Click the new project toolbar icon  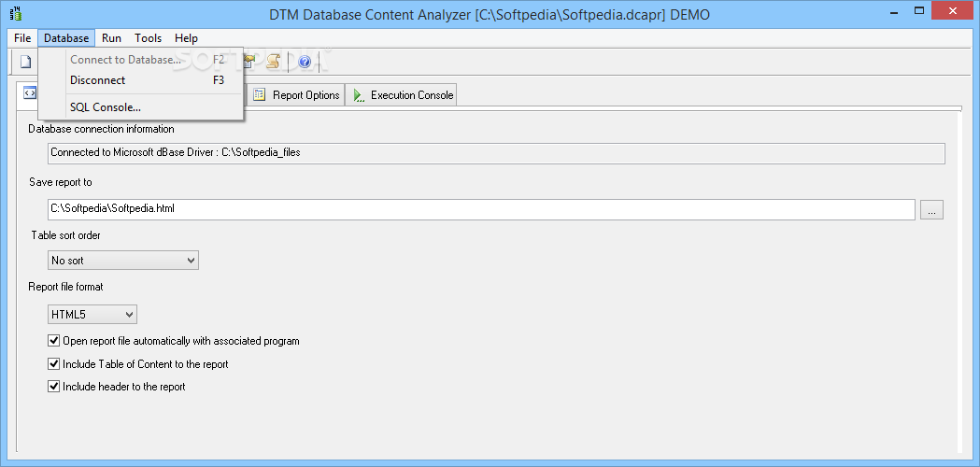[x=25, y=62]
